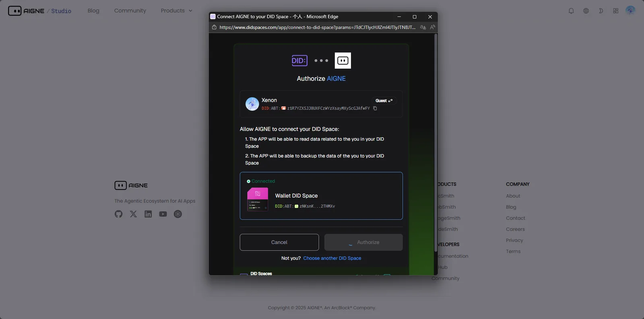The image size is (644, 319).
Task: Click the footer AIGNE logo
Action: coord(131,185)
